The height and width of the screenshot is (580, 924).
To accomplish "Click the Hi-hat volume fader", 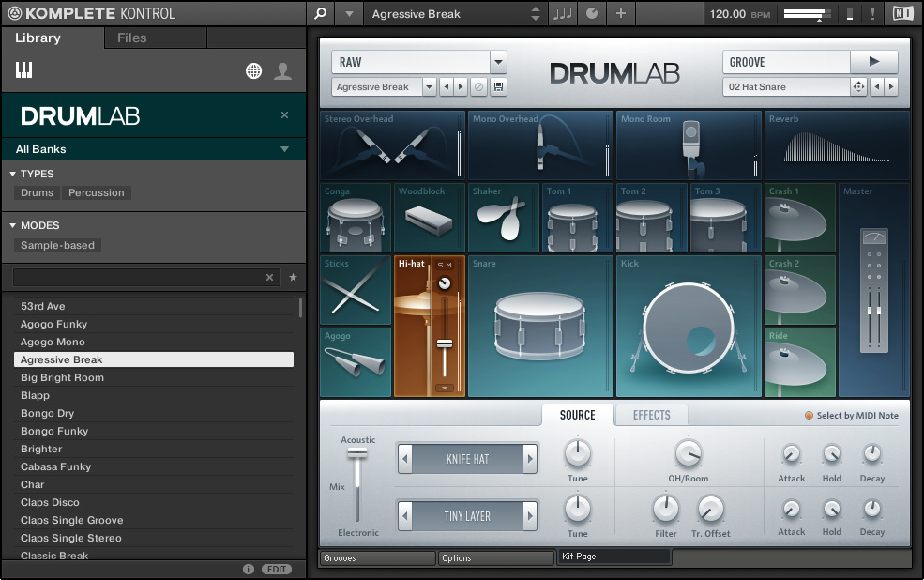I will point(445,343).
